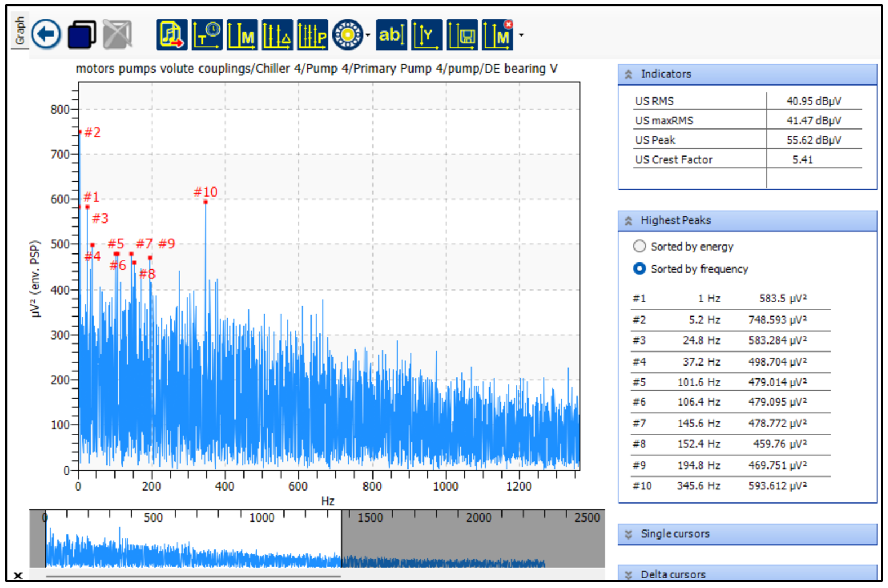The image size is (888, 588).
Task: Click the back arrow button
Action: pos(46,34)
